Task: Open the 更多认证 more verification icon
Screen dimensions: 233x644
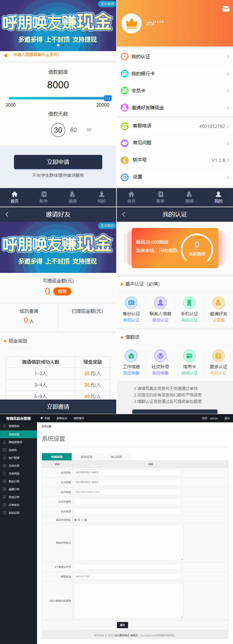Action: [x=218, y=356]
